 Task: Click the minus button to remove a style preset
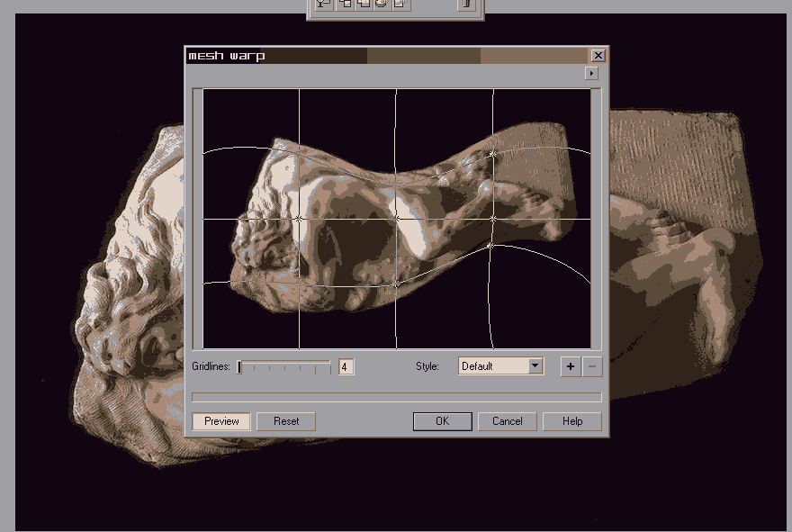[592, 366]
